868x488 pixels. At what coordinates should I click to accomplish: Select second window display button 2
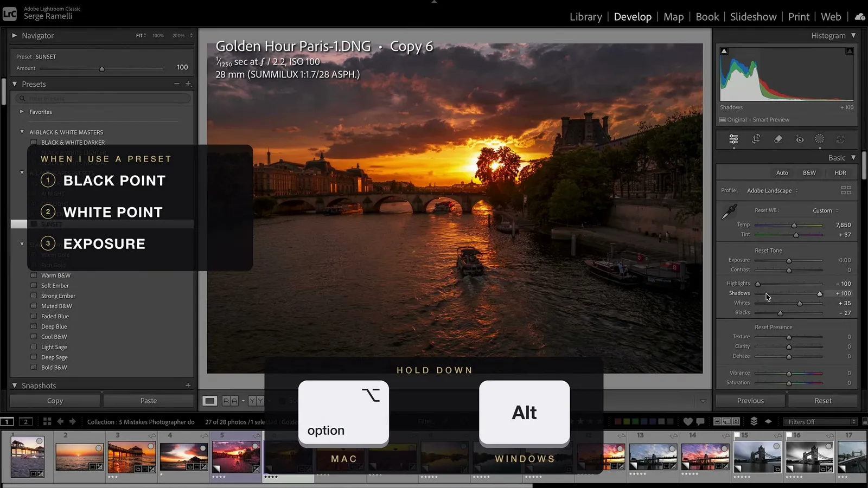(25, 421)
